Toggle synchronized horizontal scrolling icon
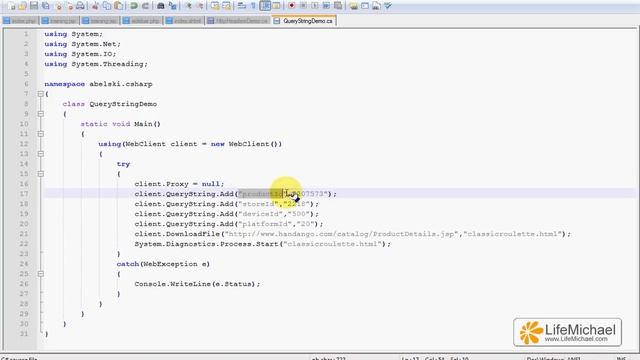 (227, 6)
